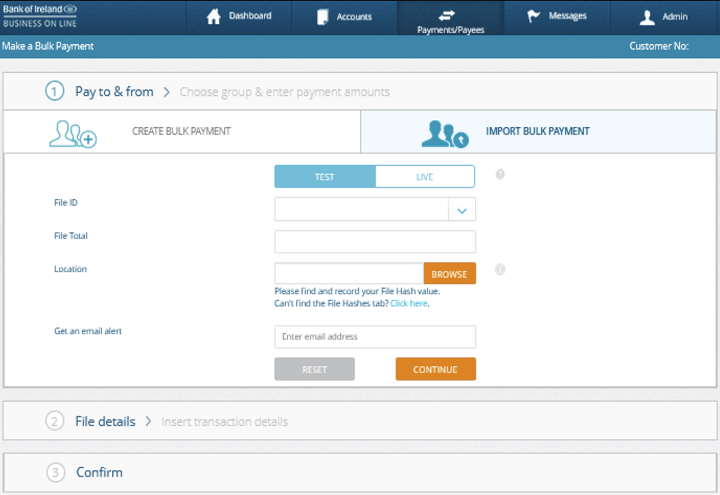Open the Create Bulk Payment tab
Viewport: 720px width, 495px height.
point(181,131)
